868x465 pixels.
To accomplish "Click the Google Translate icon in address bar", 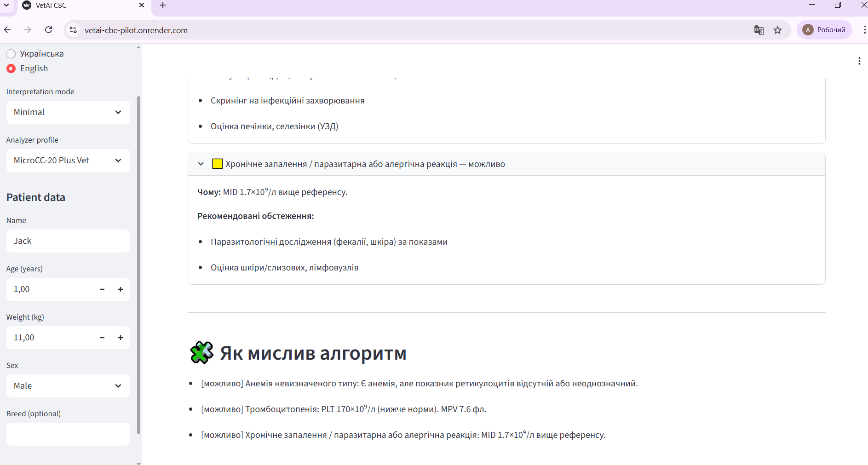I will click(x=759, y=30).
